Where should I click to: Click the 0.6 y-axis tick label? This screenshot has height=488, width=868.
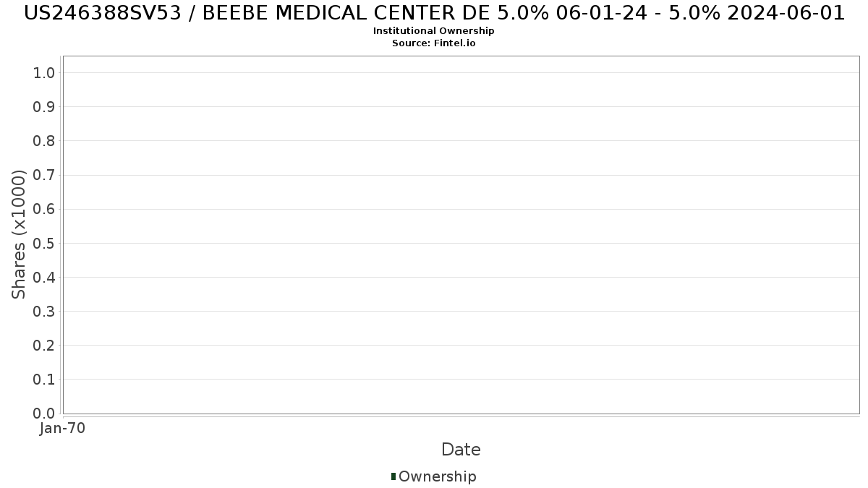tap(44, 209)
